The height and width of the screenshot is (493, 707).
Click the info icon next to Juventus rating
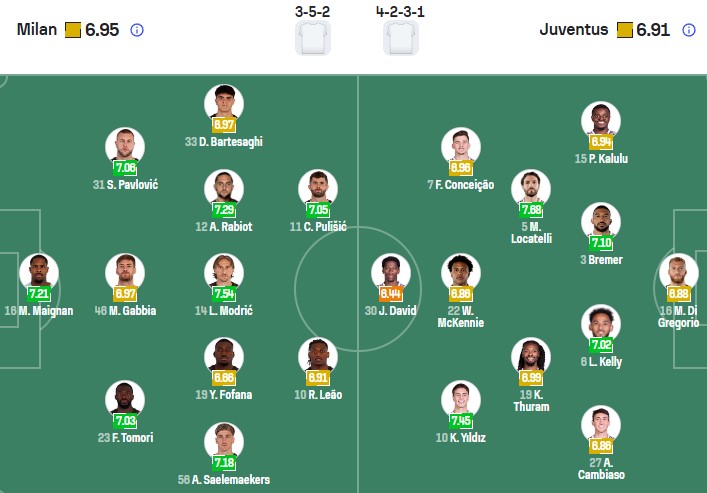[689, 30]
